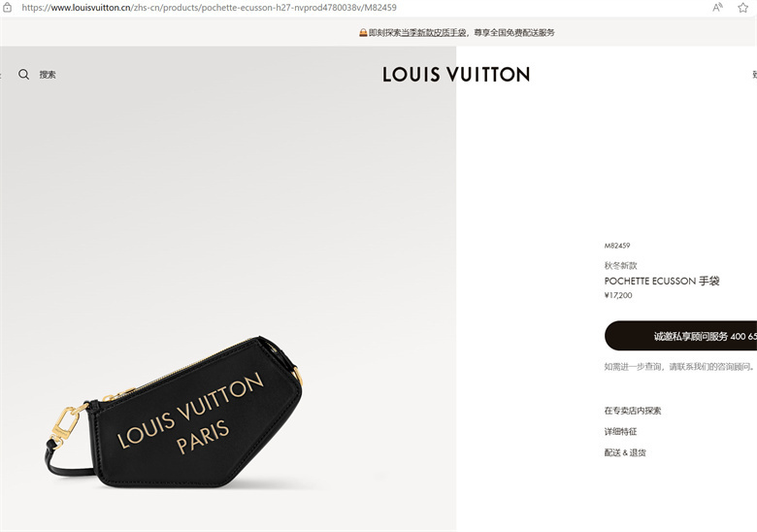Click the black Pochette Ecusson bag image
757x532 pixels.
[175, 413]
